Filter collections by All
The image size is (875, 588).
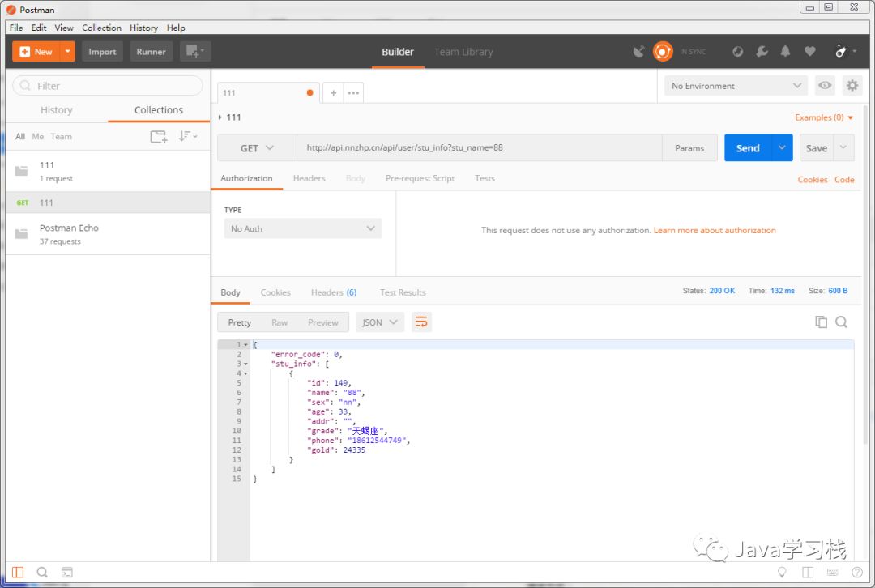pos(20,137)
